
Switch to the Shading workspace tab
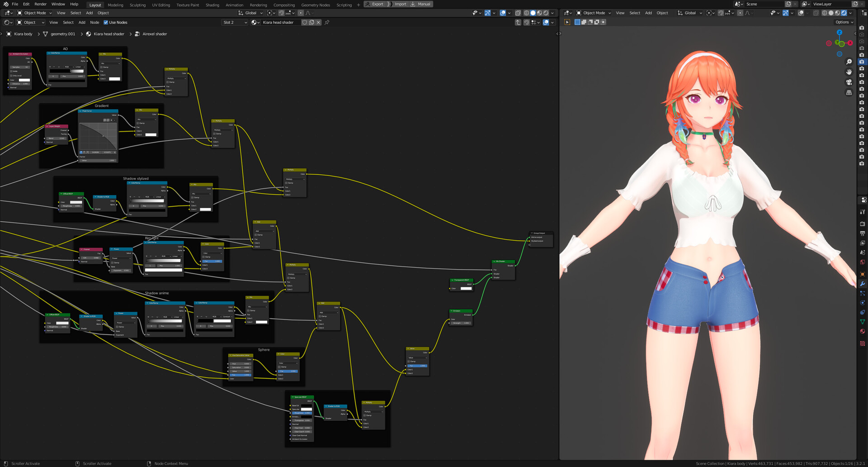click(x=212, y=5)
